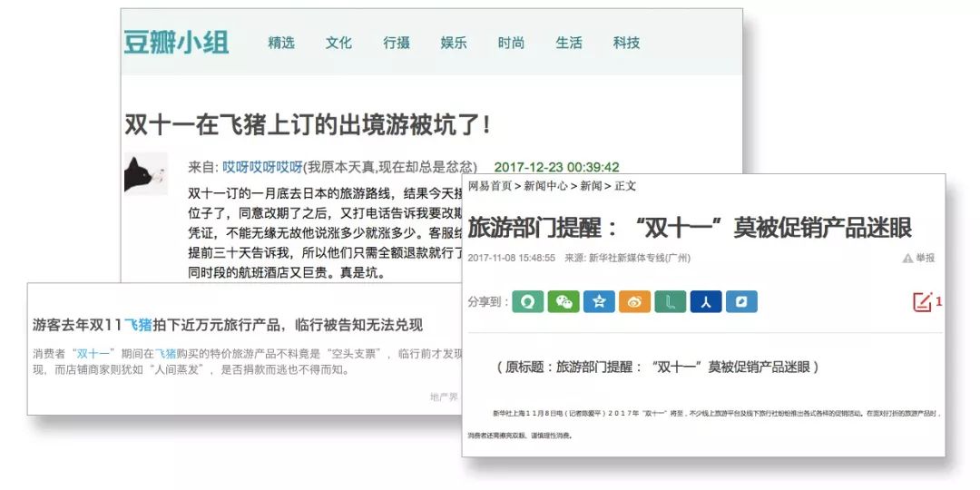Go to 网易首页 in the breadcrumb
Viewport: 980px width, 490px height.
pos(490,186)
